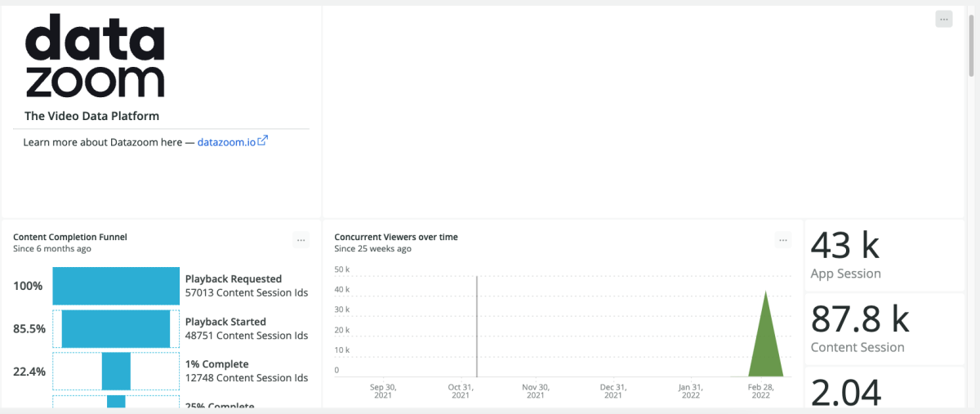Open top-right widget ellipsis menu
This screenshot has height=414, width=980.
(944, 20)
